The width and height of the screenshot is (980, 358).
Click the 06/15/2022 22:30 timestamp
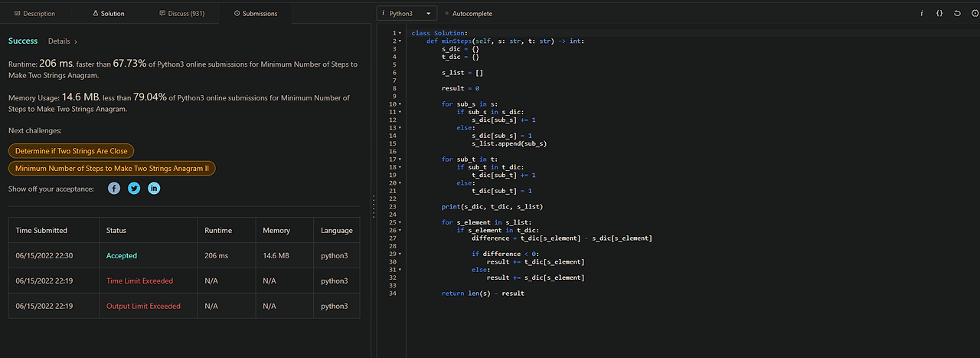click(44, 256)
